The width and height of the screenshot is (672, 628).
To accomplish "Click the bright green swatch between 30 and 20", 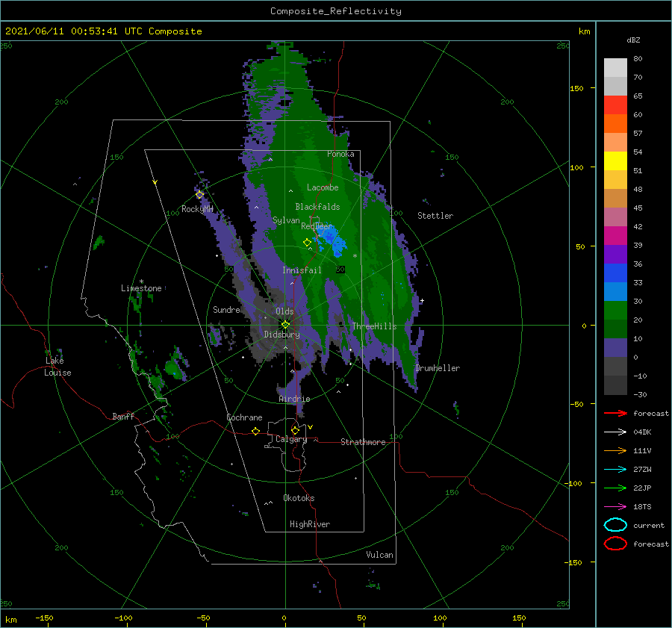I will (x=615, y=311).
